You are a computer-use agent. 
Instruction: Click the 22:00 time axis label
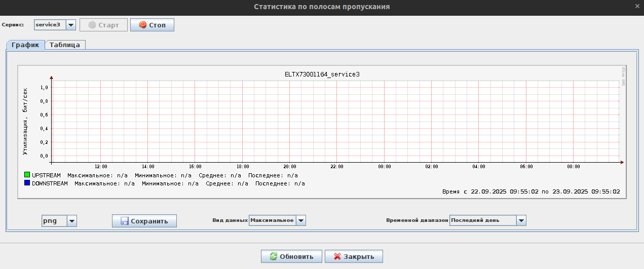337,167
